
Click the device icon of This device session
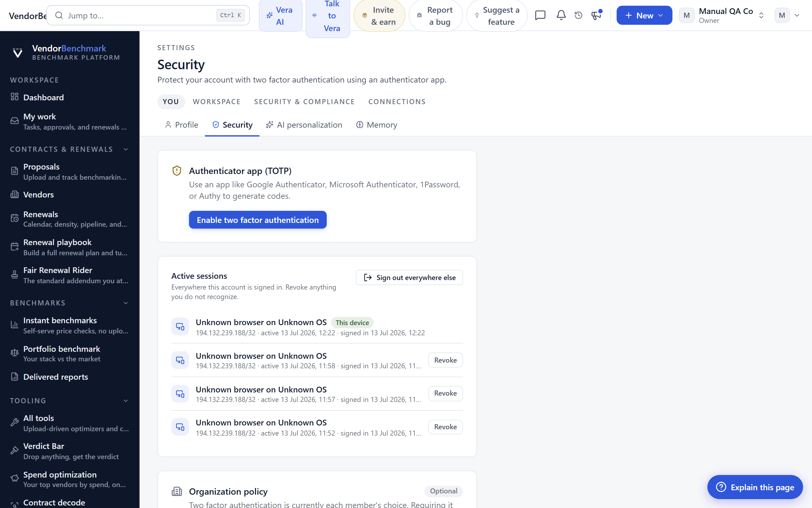pos(180,326)
